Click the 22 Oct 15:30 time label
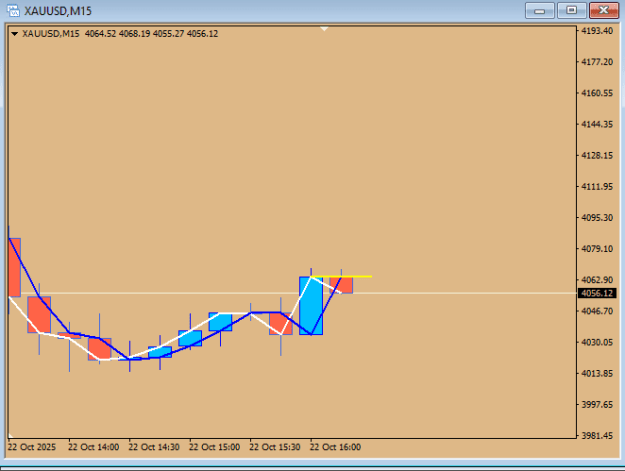 pos(275,447)
